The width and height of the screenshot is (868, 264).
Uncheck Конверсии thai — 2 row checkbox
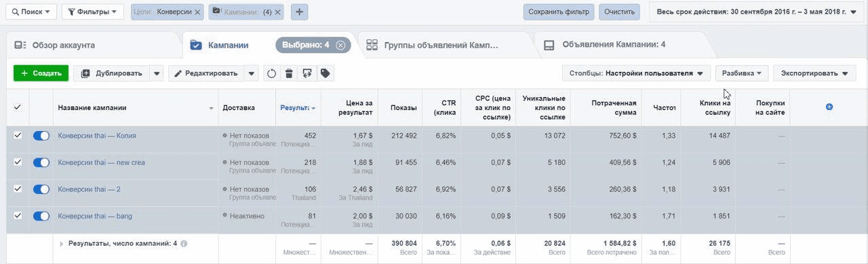pos(18,189)
